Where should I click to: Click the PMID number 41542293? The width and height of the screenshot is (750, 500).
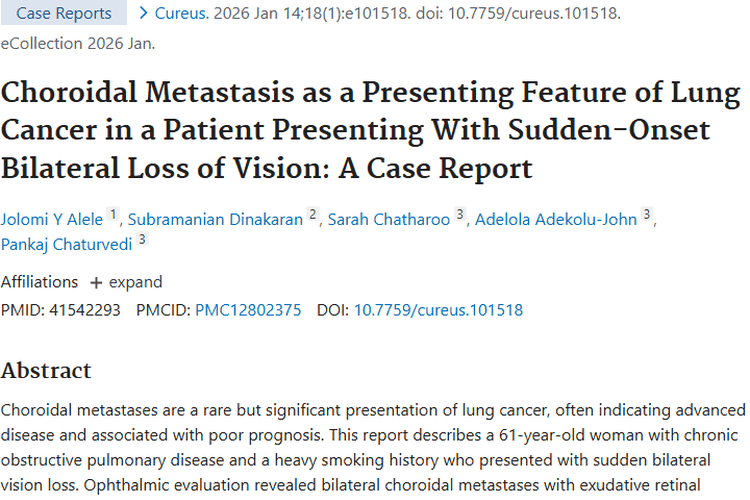click(x=83, y=310)
